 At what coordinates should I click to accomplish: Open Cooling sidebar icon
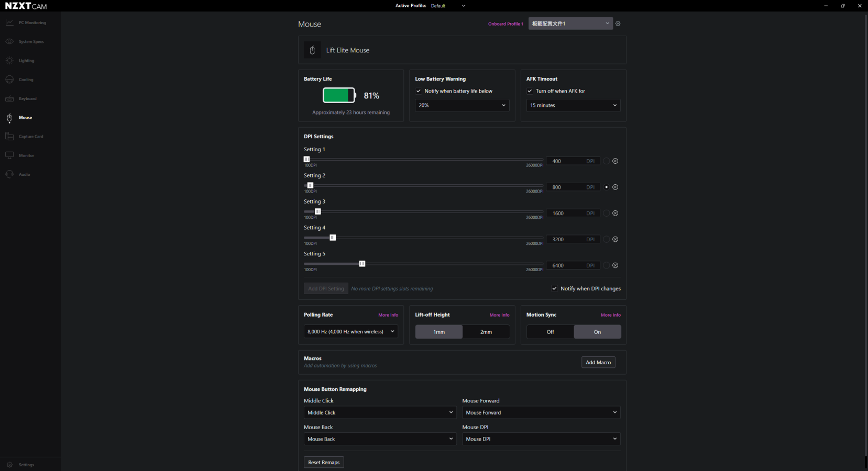[9, 80]
